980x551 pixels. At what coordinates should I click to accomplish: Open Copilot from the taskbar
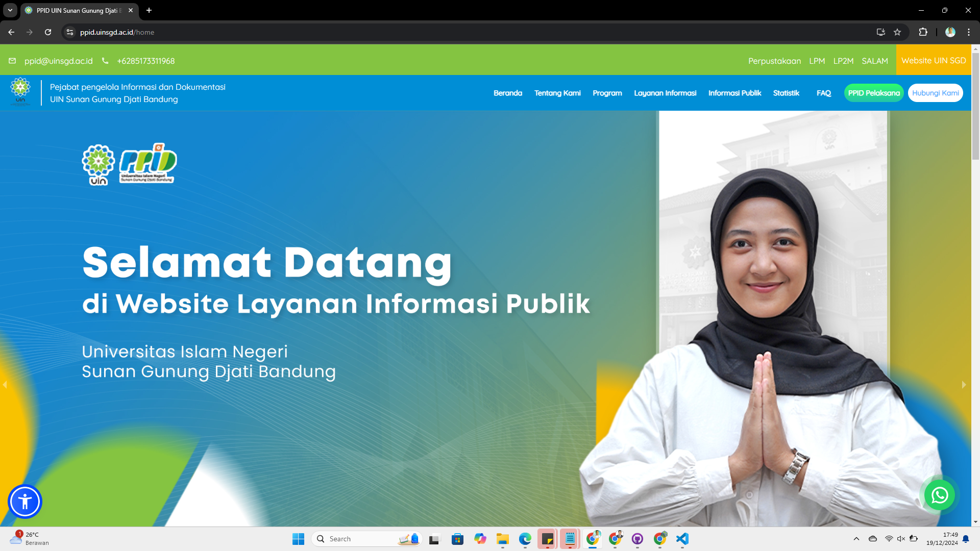(x=480, y=539)
